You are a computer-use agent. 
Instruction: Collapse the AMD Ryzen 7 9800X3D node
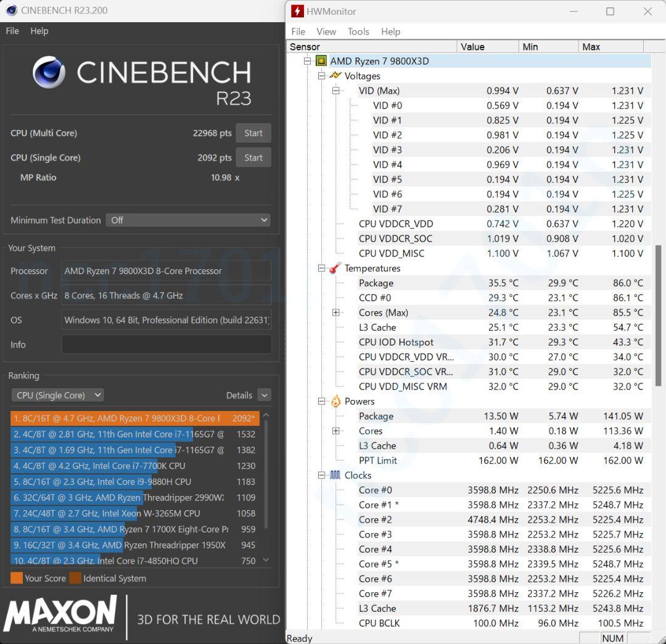coord(308,61)
